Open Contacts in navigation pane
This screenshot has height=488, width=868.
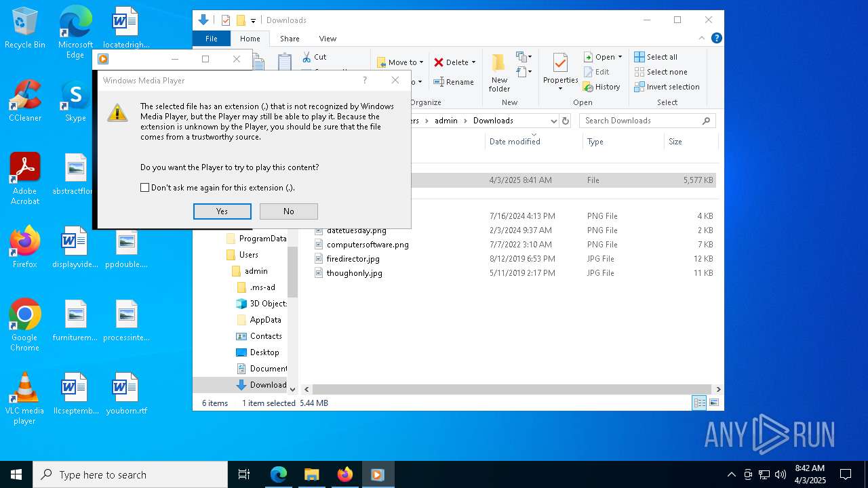click(x=266, y=336)
